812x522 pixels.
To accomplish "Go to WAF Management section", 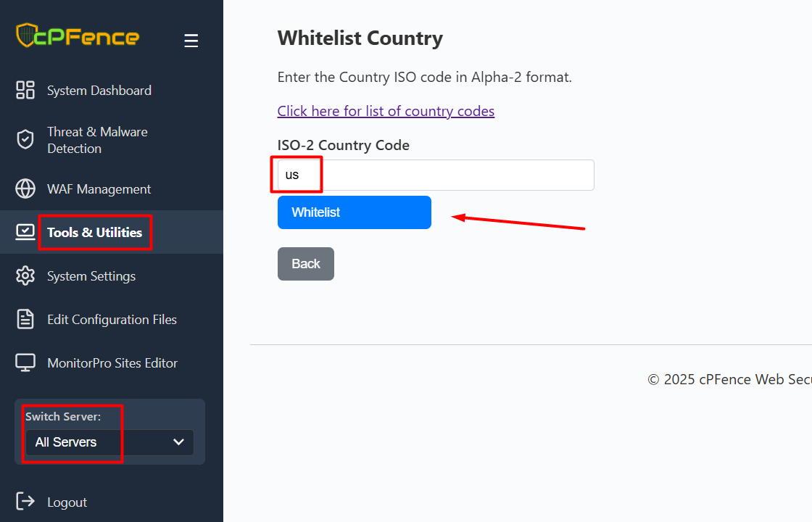I will (99, 189).
